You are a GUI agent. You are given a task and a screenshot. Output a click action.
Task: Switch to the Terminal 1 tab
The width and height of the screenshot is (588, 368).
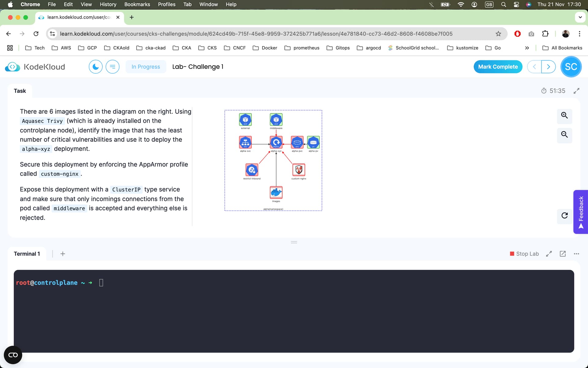[27, 254]
